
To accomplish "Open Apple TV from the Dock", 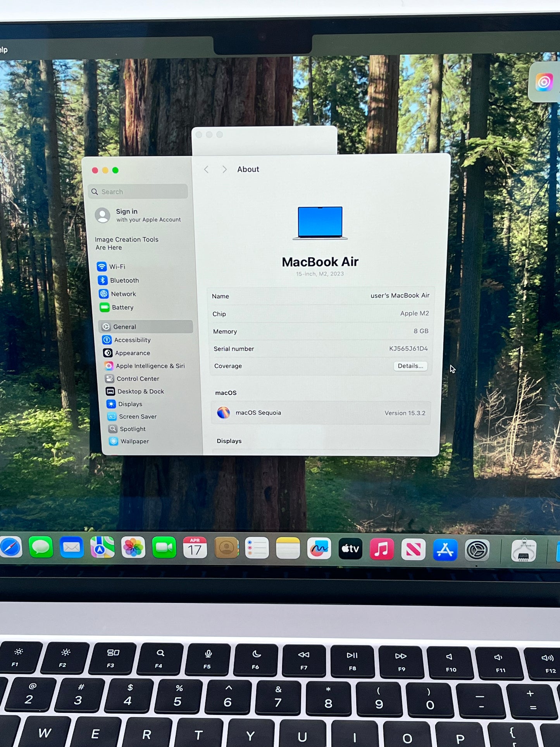I will tap(350, 549).
